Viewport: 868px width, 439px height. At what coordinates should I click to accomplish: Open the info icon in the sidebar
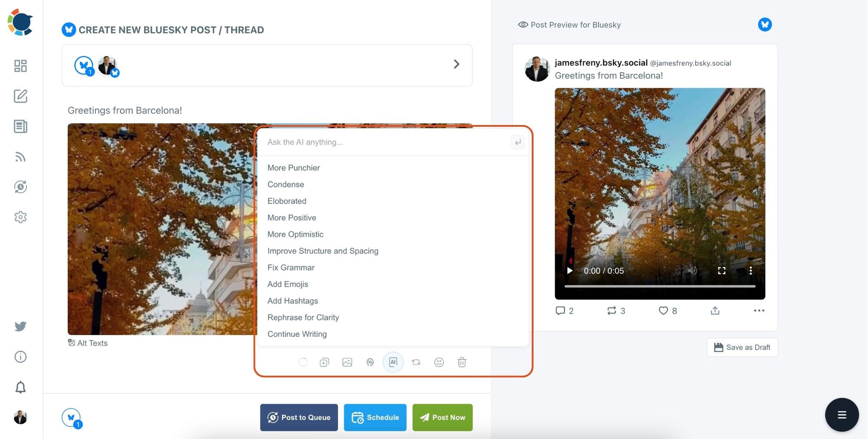20,357
